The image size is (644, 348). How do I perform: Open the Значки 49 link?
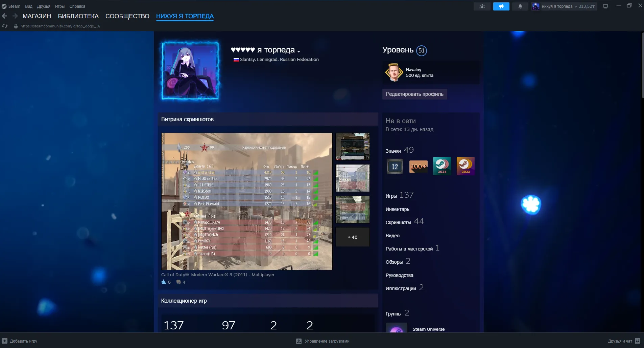[x=400, y=150]
